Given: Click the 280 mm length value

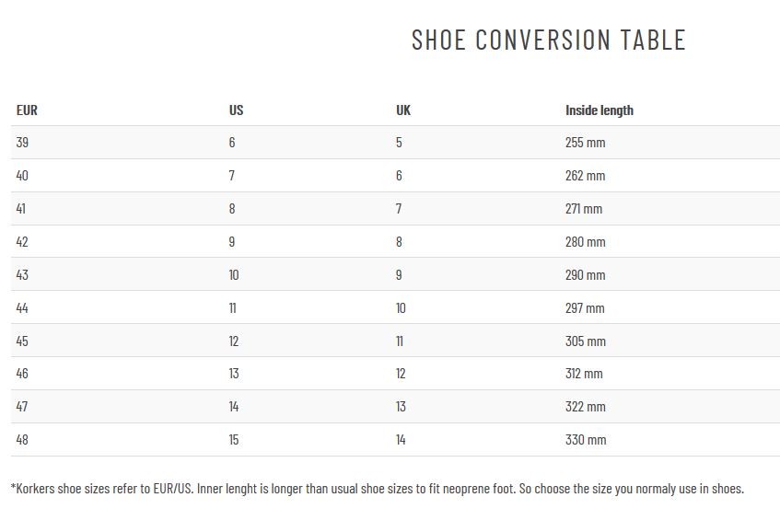Looking at the screenshot, I should pyautogui.click(x=585, y=242).
